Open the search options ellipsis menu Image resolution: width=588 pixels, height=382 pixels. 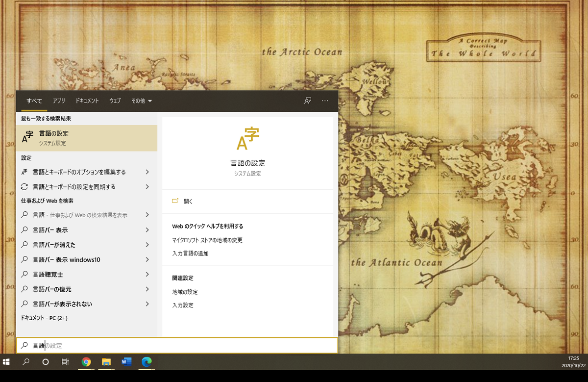325,101
